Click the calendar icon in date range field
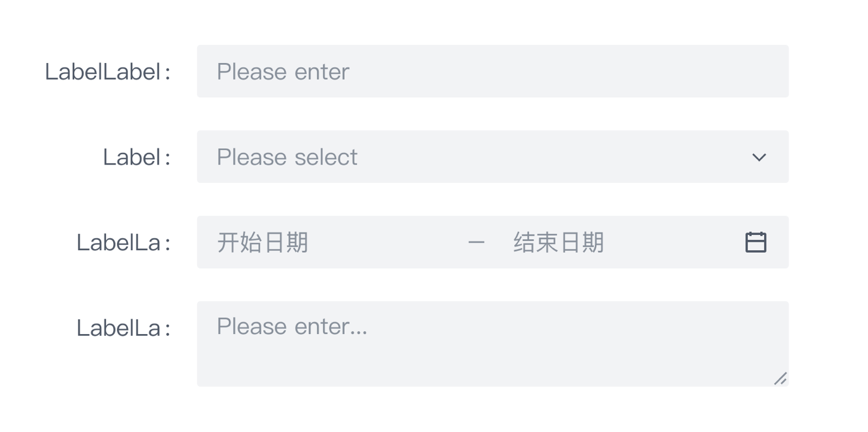 755,242
